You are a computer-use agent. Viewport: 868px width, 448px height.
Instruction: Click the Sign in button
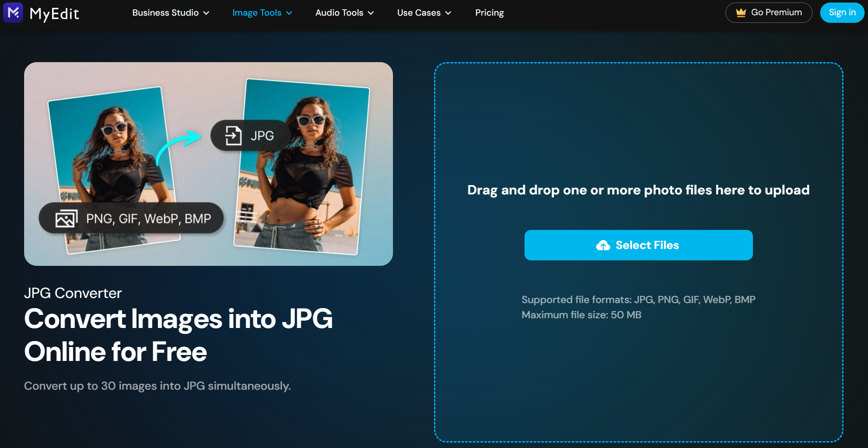[842, 13]
